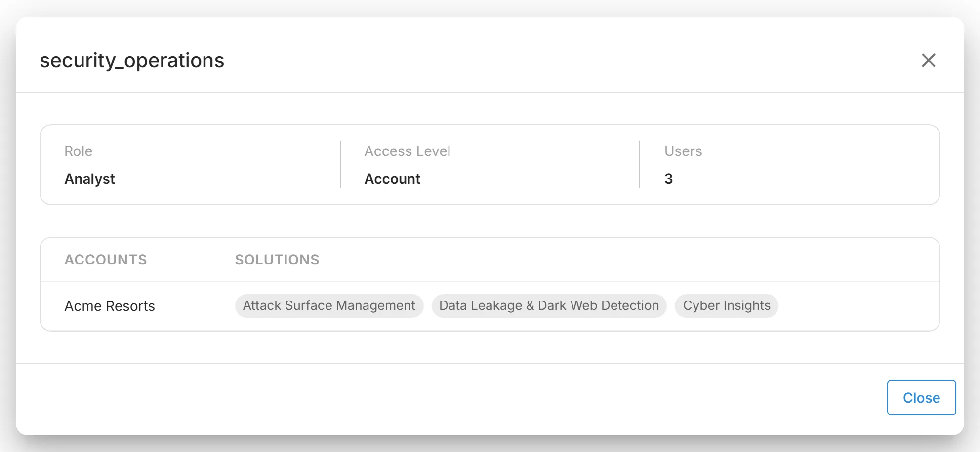The height and width of the screenshot is (452, 980).
Task: Click the Acme Resorts account name
Action: 110,306
